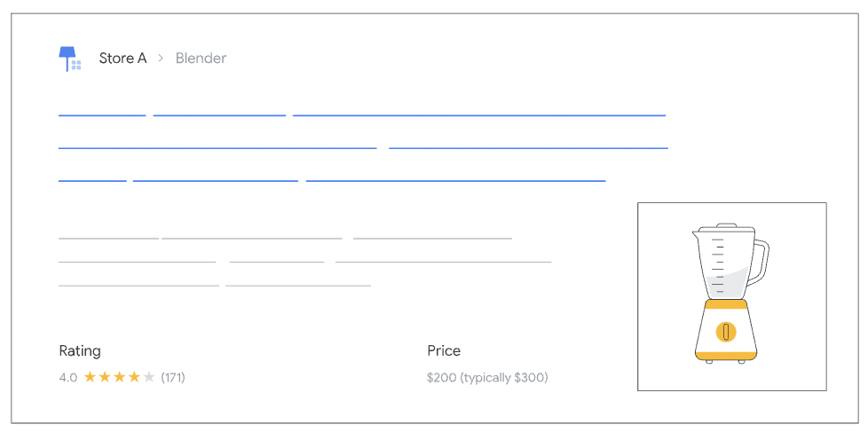Click the Rating label
Image resolution: width=868 pixels, height=440 pixels.
pyautogui.click(x=80, y=350)
